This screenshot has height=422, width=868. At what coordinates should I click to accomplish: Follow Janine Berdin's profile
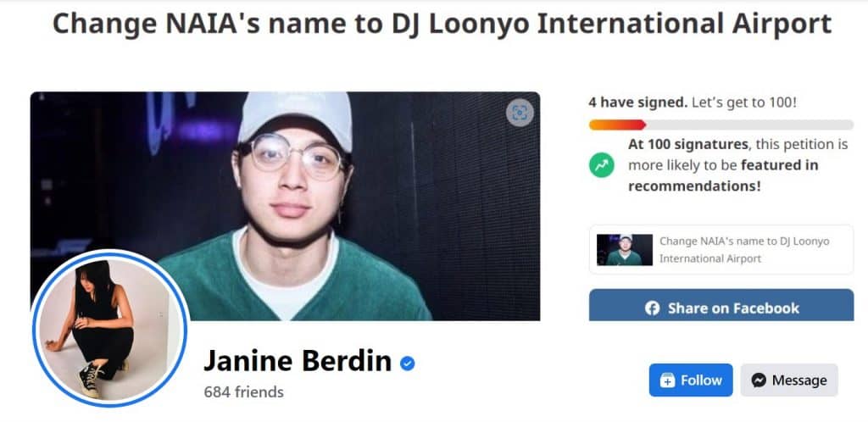(691, 380)
